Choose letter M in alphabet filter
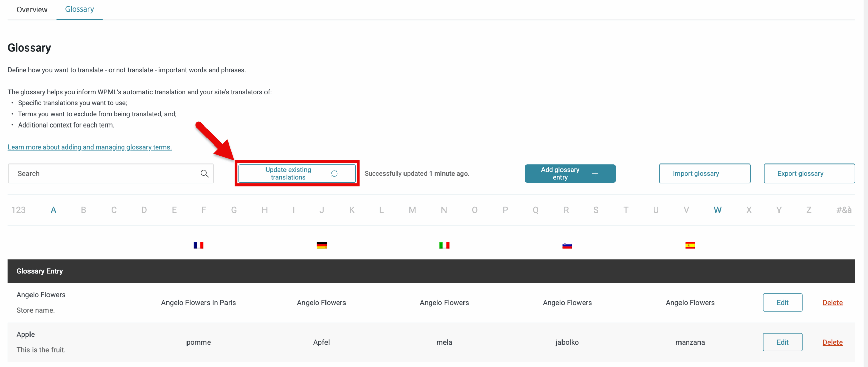The height and width of the screenshot is (367, 868). pos(412,210)
